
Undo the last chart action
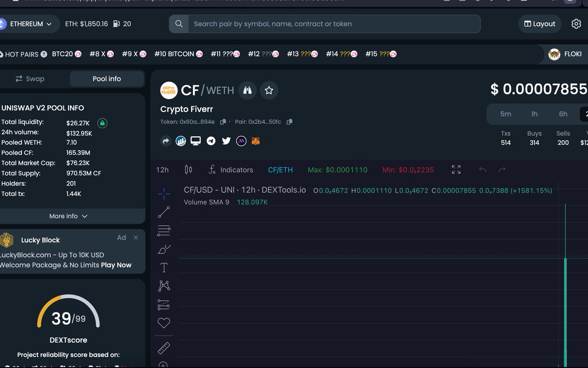point(483,170)
